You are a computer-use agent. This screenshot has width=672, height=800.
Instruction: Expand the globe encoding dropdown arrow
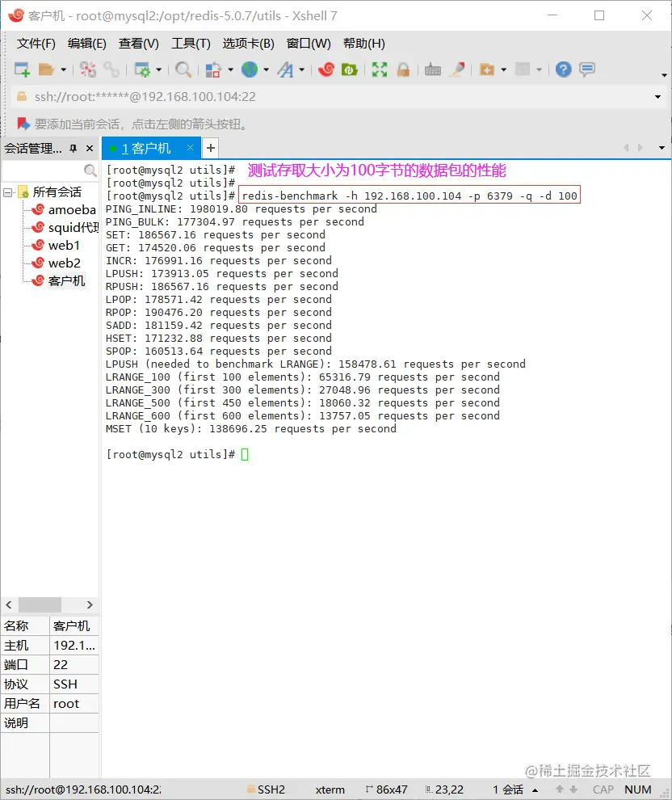coord(267,69)
